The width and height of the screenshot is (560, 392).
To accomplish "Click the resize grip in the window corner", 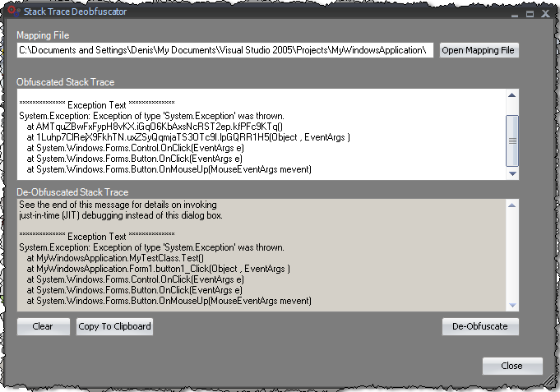I will point(546,379).
